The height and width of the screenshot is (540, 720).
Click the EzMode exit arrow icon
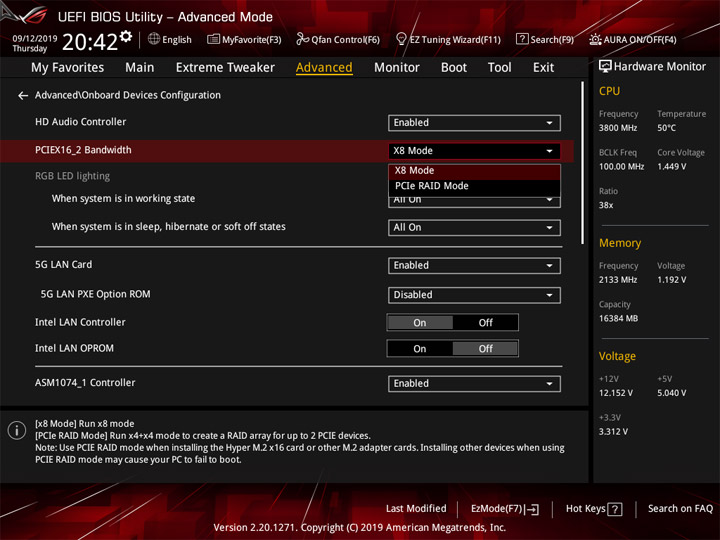tap(533, 509)
